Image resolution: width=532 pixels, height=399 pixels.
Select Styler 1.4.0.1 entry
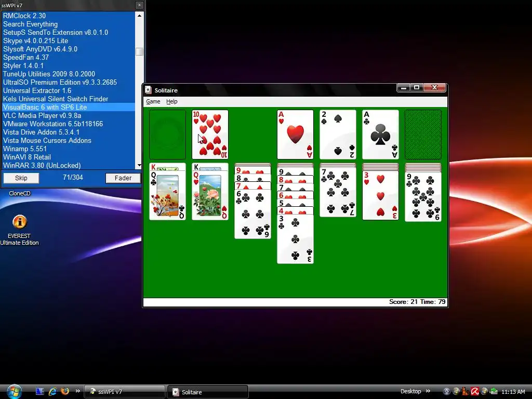tap(69, 65)
